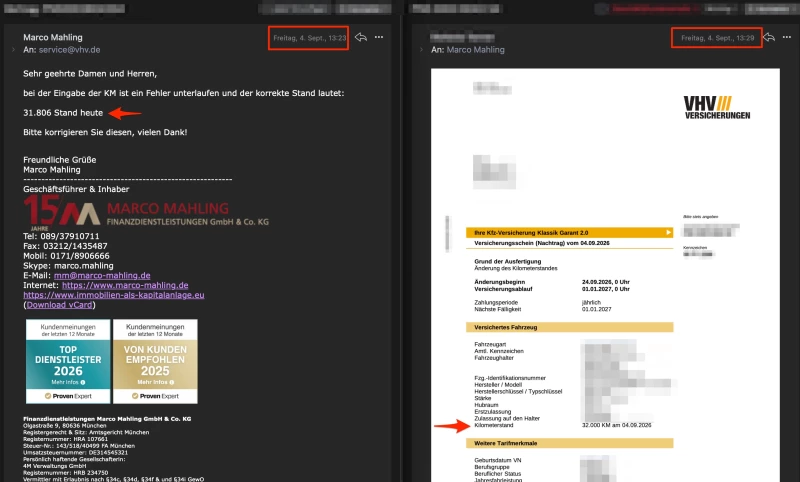Click the timestamp Freitag, 4. Sept., 13:23
The height and width of the screenshot is (482, 800).
[x=309, y=38]
